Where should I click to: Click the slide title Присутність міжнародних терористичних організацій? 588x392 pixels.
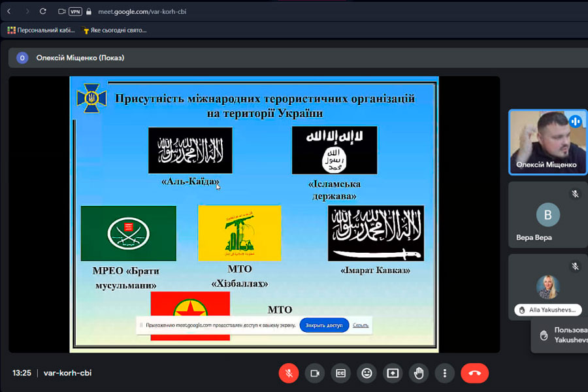(265, 105)
